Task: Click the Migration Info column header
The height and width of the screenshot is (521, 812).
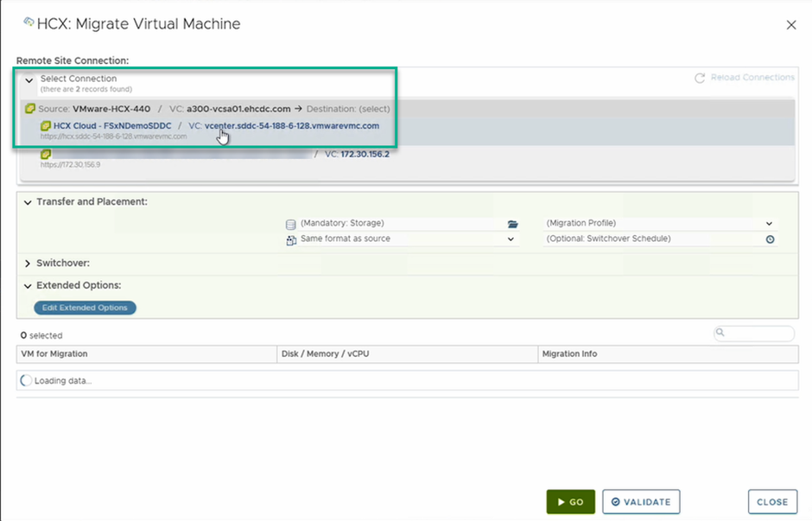Action: tap(668, 353)
